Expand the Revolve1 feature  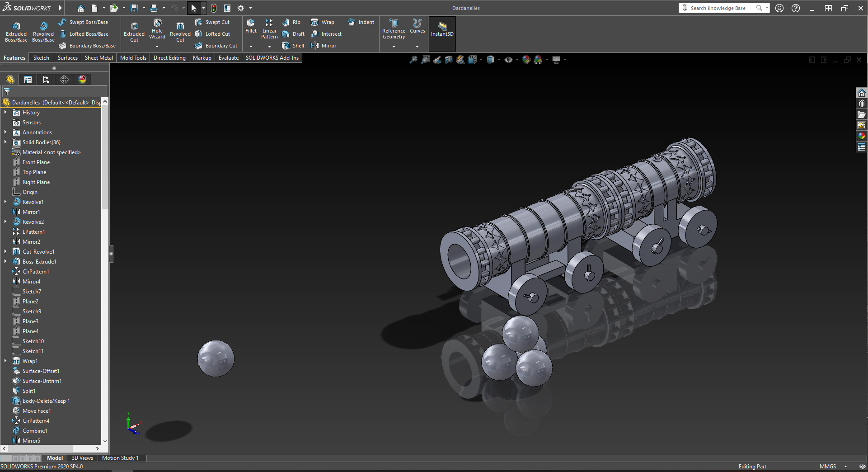[x=5, y=202]
